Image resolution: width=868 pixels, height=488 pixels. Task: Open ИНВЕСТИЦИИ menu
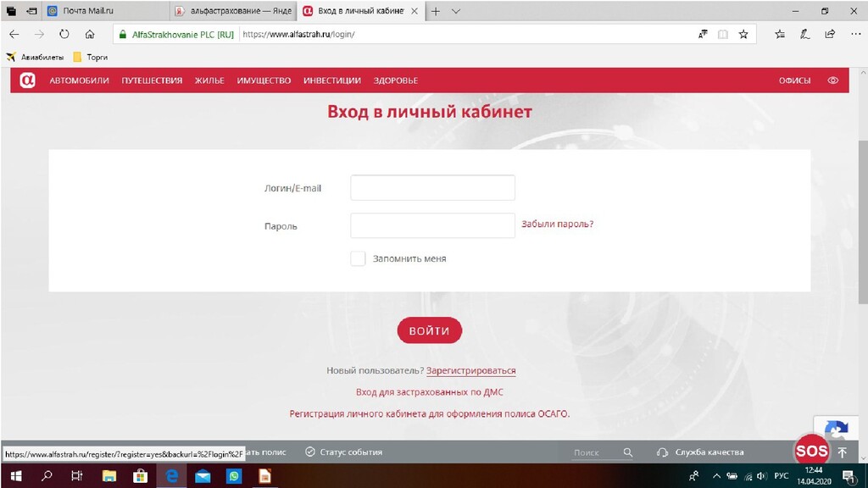click(x=332, y=80)
